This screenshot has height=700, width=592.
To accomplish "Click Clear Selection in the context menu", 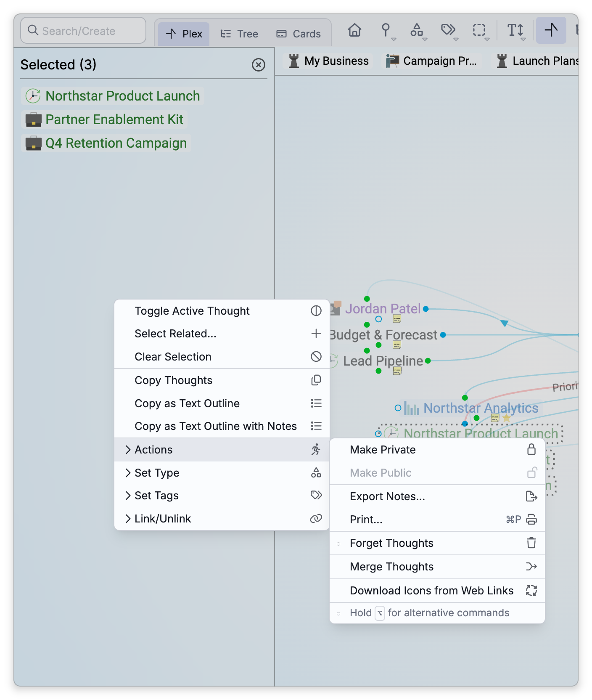I will tap(222, 357).
